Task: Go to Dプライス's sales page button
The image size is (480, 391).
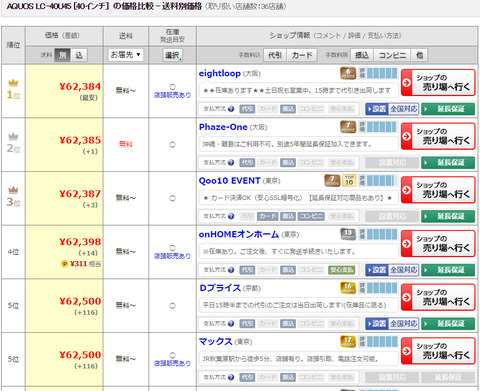Action: pos(438,297)
